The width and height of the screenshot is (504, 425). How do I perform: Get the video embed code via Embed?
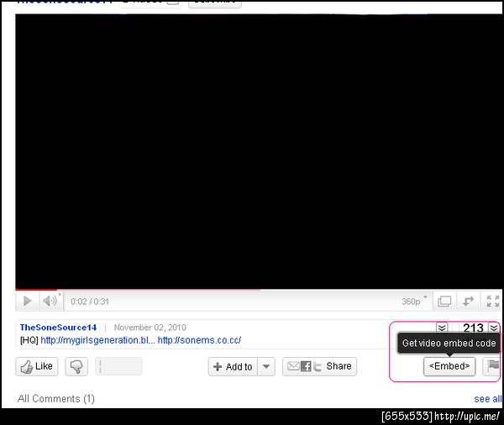tap(449, 366)
